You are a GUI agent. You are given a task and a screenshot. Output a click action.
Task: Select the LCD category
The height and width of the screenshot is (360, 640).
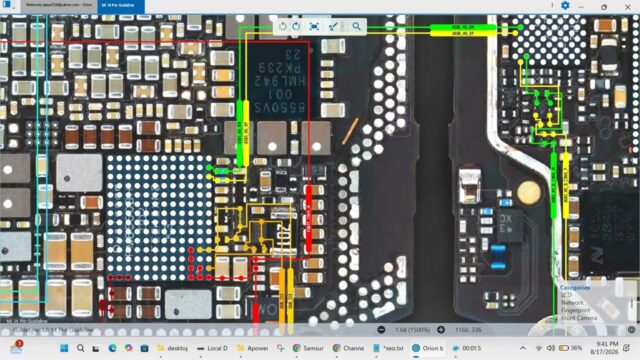(x=566, y=295)
